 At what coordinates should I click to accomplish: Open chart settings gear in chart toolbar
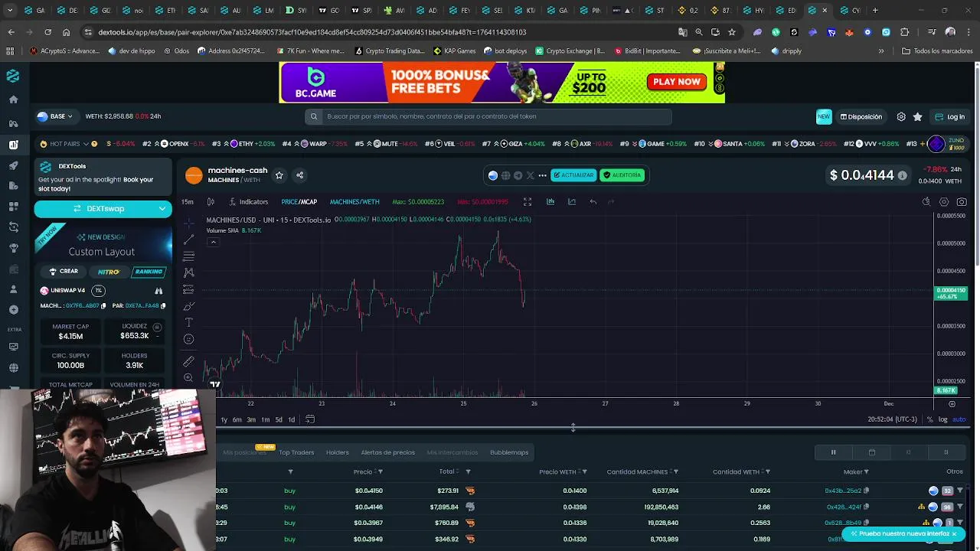[x=944, y=202]
